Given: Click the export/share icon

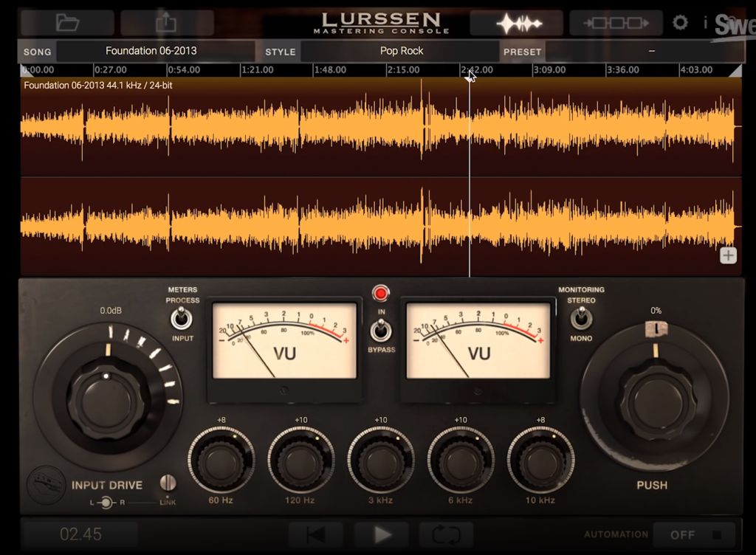Looking at the screenshot, I should tap(166, 23).
